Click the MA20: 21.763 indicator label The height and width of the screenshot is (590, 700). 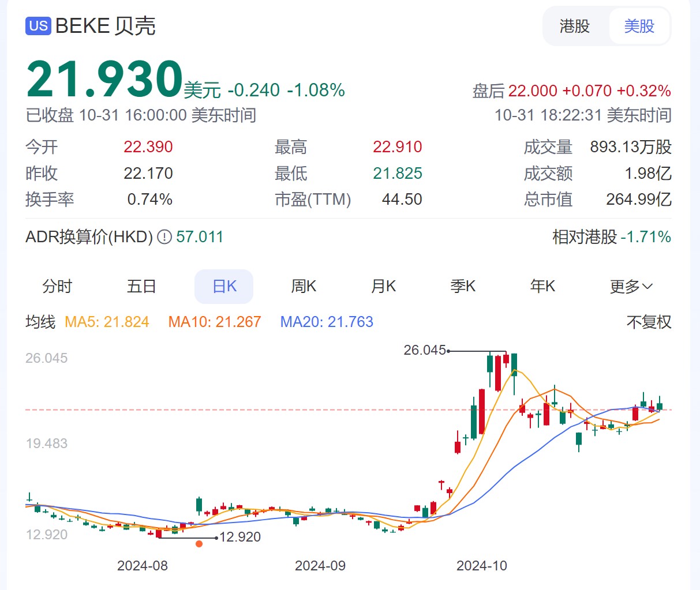[x=327, y=322]
